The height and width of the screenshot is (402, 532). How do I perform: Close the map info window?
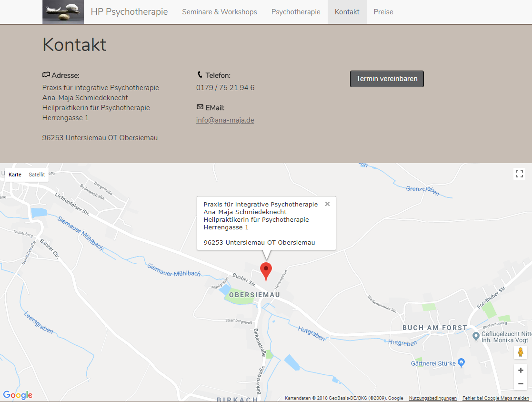327,204
